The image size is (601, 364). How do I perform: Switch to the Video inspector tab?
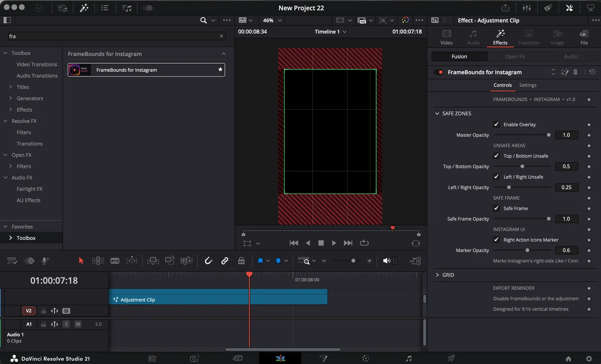point(447,38)
